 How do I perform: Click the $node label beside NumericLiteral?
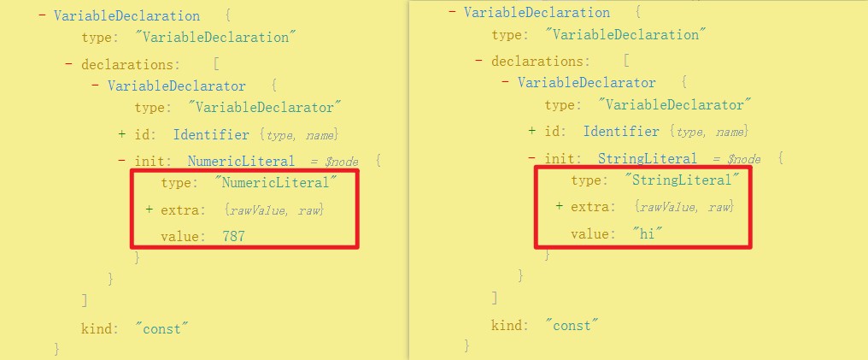[x=342, y=162]
